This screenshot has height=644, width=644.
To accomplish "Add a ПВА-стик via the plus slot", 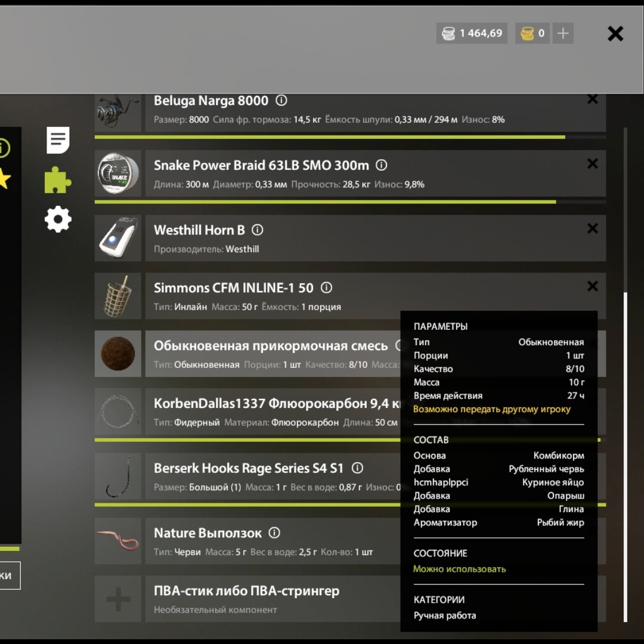I will (x=118, y=599).
